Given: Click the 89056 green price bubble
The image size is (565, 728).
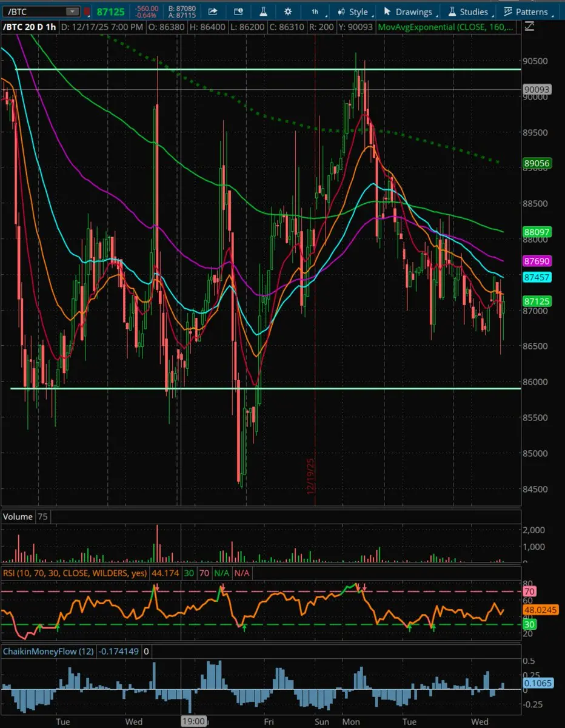Looking at the screenshot, I should 536,163.
